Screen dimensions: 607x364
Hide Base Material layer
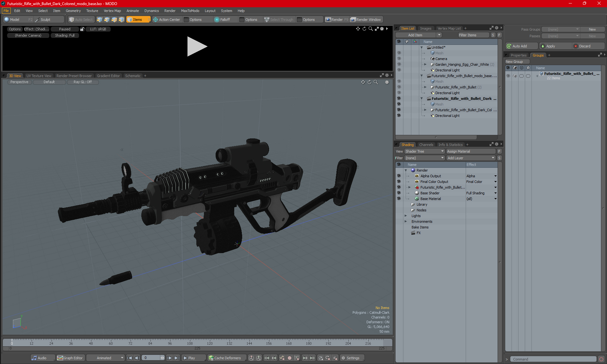point(399,199)
